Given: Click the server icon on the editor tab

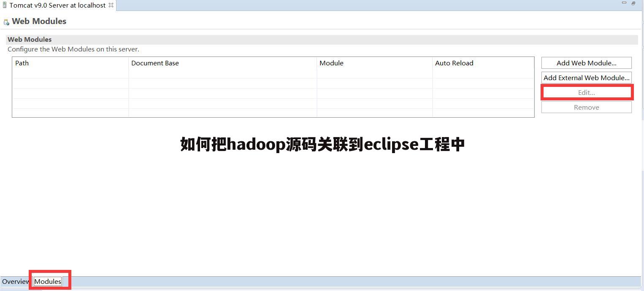Looking at the screenshot, I should pos(4,5).
